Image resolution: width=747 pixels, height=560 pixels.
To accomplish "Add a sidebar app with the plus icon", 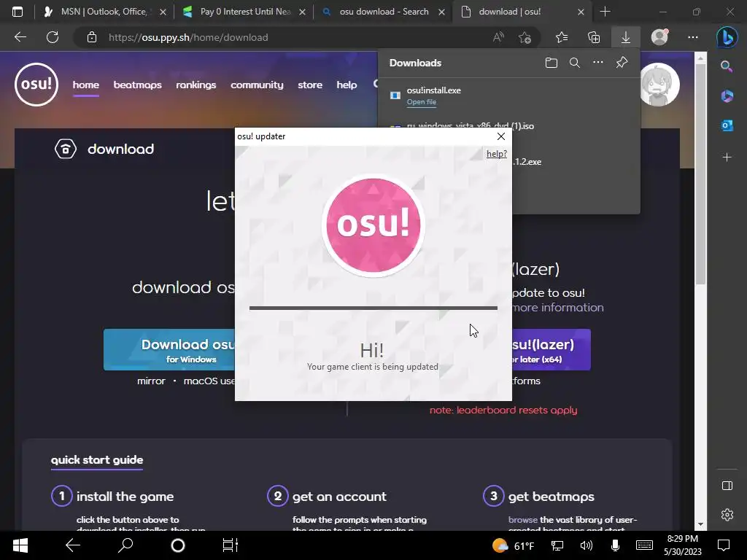I will [727, 157].
